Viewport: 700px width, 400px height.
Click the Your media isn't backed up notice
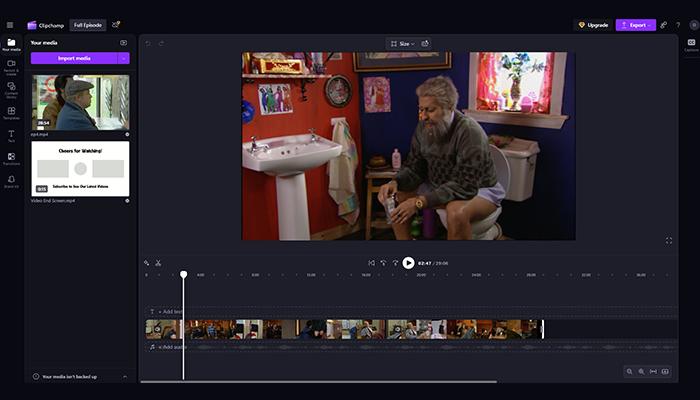pos(69,377)
